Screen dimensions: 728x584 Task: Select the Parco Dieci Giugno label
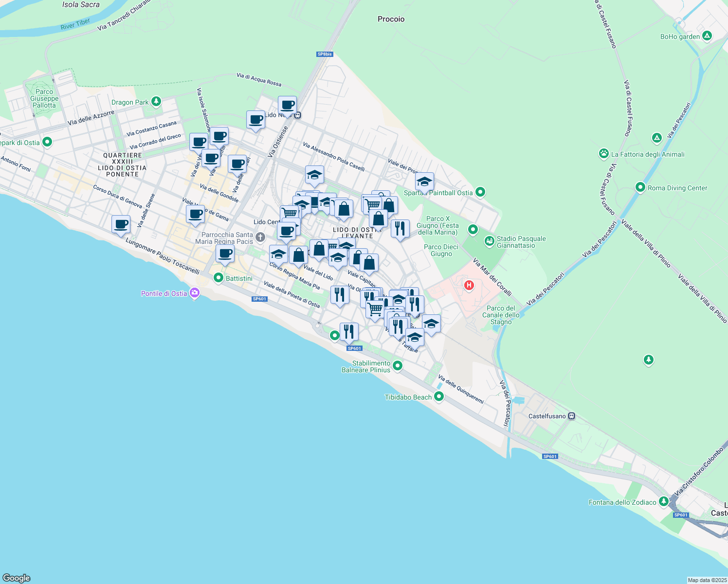[x=441, y=250]
